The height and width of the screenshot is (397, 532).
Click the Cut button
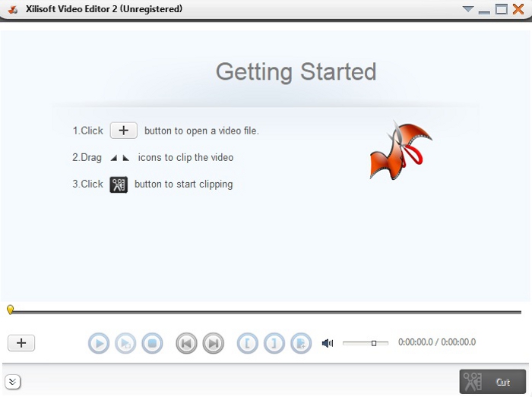coord(492,382)
